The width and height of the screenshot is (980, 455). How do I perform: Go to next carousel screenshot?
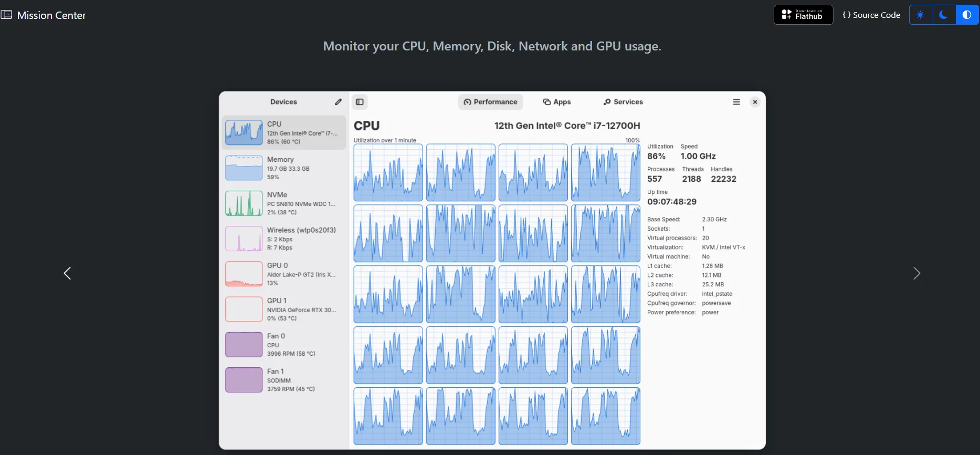(916, 273)
